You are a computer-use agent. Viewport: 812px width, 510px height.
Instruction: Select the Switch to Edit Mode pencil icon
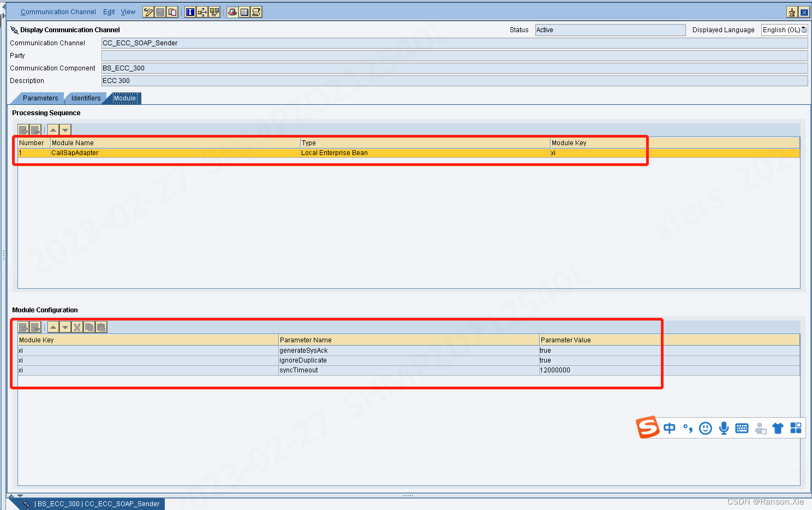click(x=148, y=11)
